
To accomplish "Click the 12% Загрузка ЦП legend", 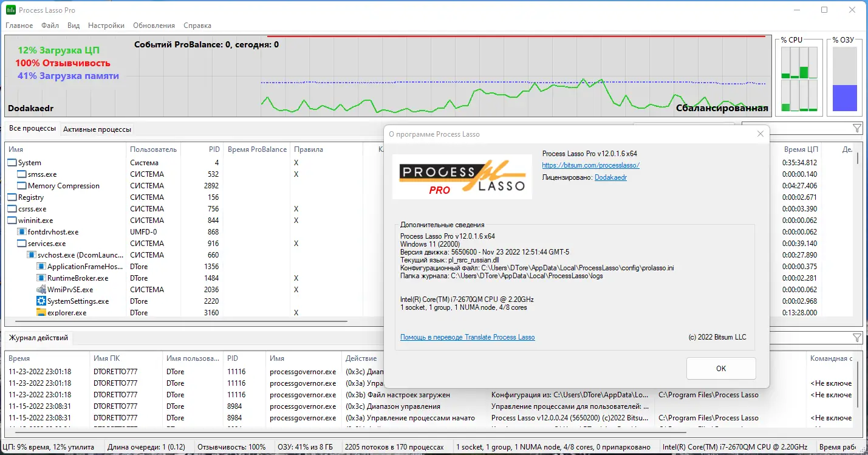I will (58, 50).
